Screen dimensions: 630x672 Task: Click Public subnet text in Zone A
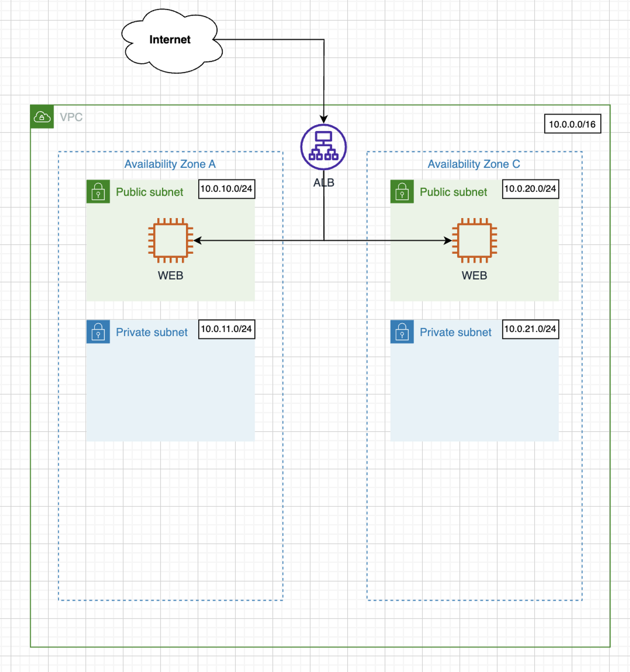150,192
